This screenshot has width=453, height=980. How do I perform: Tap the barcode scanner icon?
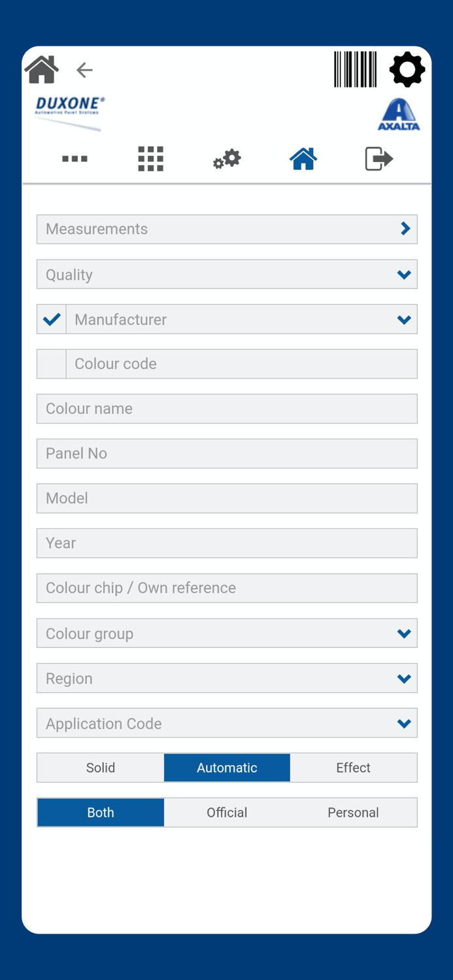click(x=355, y=69)
